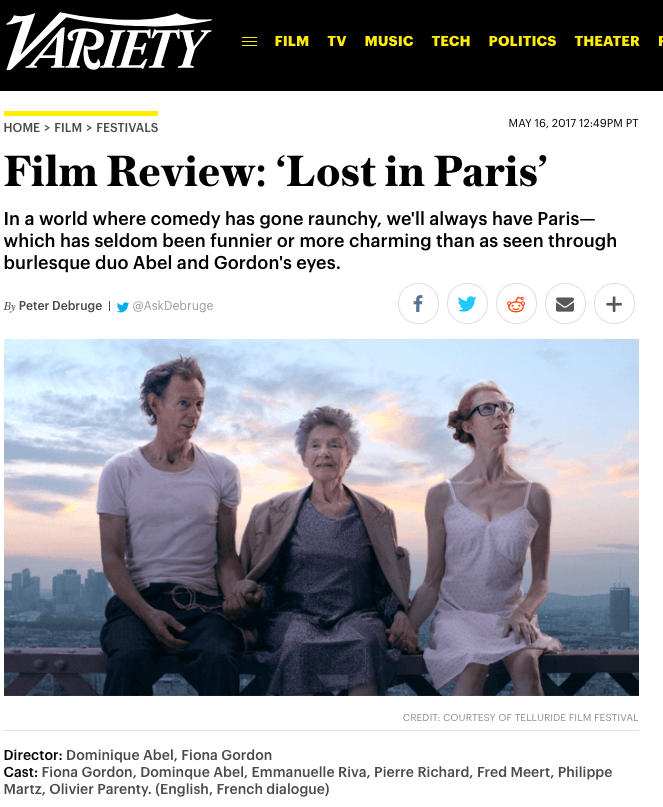
Task: Share article on Reddit
Action: click(x=516, y=304)
